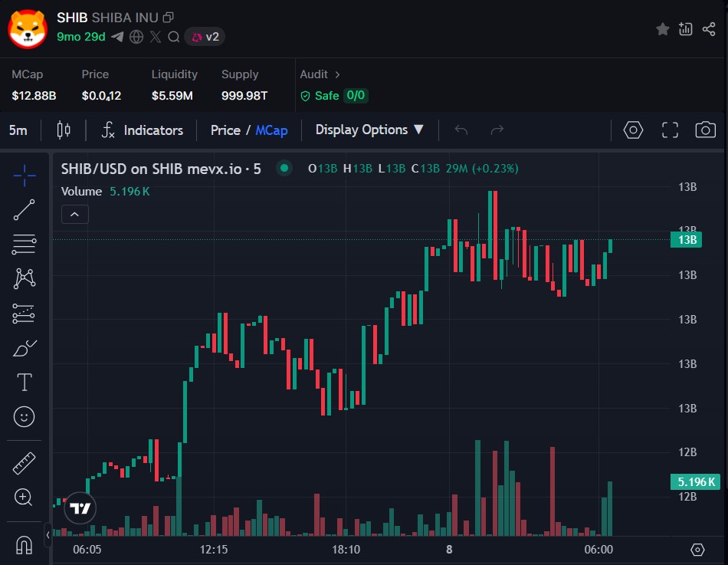The width and height of the screenshot is (728, 565).
Task: Select the pattern drawing tool
Action: pos(25,279)
